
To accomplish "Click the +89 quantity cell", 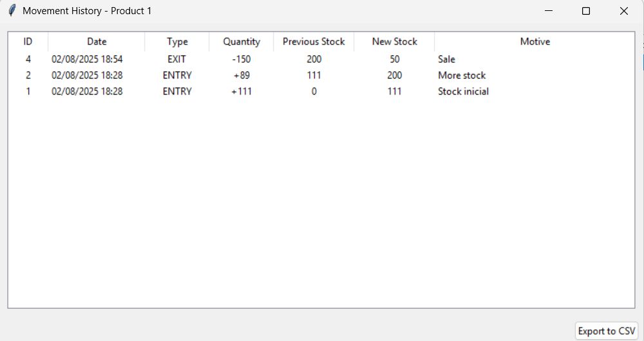I will [241, 75].
